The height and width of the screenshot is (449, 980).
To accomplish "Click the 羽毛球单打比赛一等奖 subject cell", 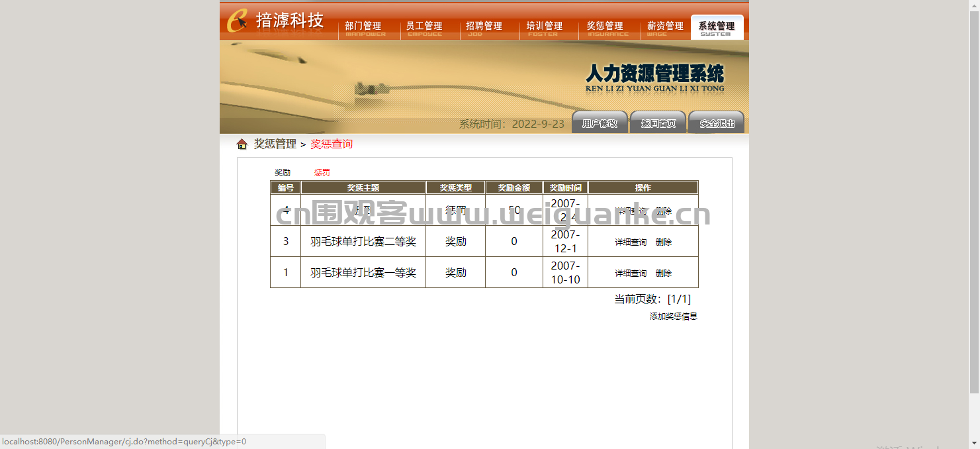I will 363,273.
